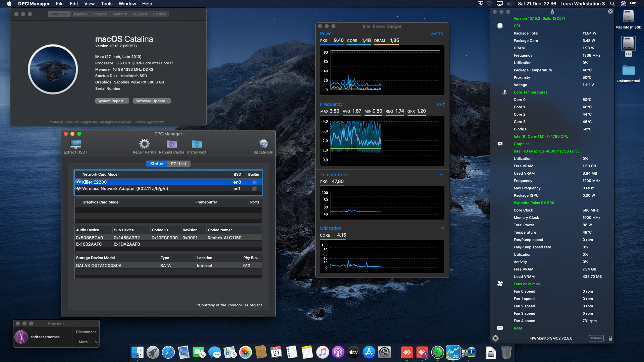Toggle the lock icon in HWMonitorSMC2
Viewport: 644px width, 362px height.
click(x=609, y=338)
